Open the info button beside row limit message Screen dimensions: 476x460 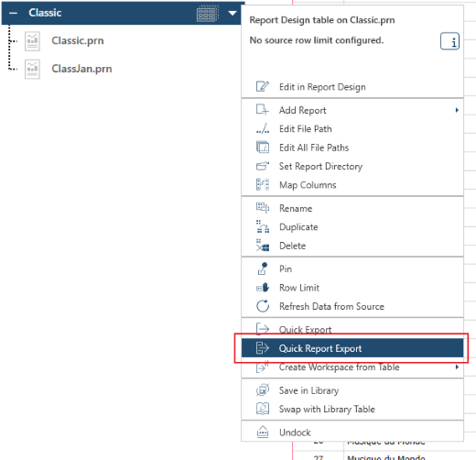[449, 41]
